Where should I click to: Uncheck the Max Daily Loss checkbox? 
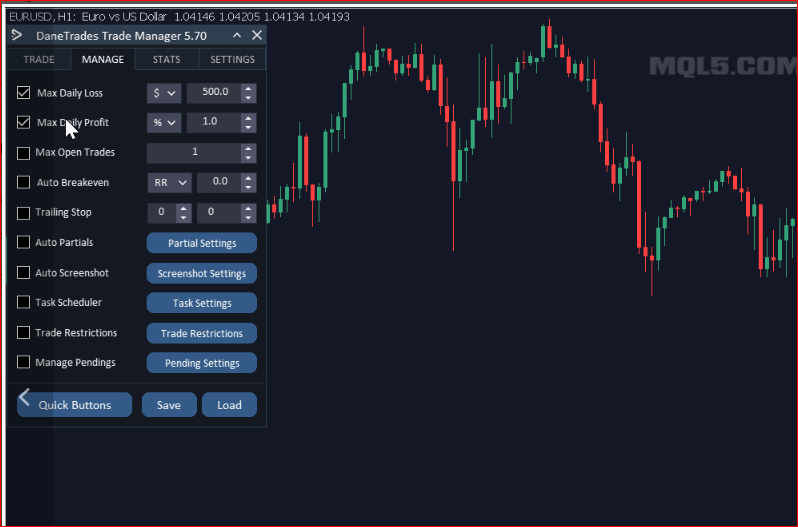[23, 93]
